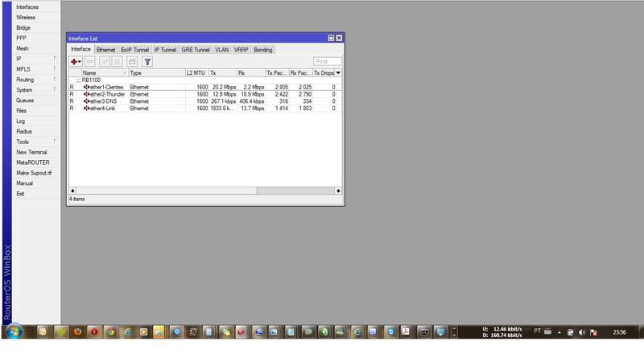Screen dimensions: 644x362
Task: Click the scroll right arrow in Interface List
Action: pos(338,191)
